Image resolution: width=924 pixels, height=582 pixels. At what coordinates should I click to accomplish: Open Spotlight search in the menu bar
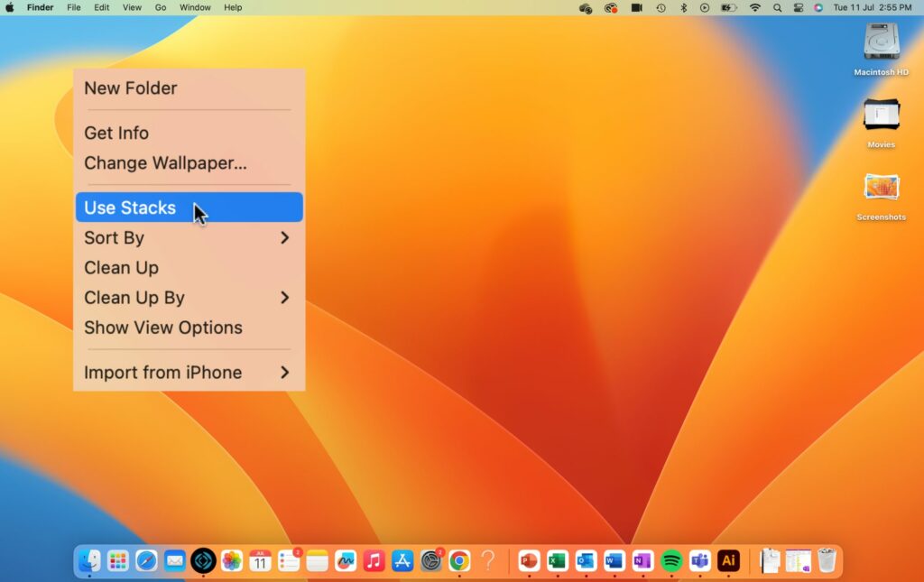[777, 7]
